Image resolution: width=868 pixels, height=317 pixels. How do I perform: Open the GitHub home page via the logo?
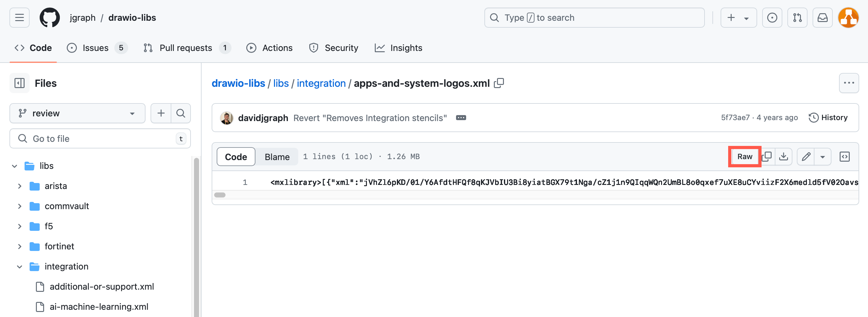[49, 18]
